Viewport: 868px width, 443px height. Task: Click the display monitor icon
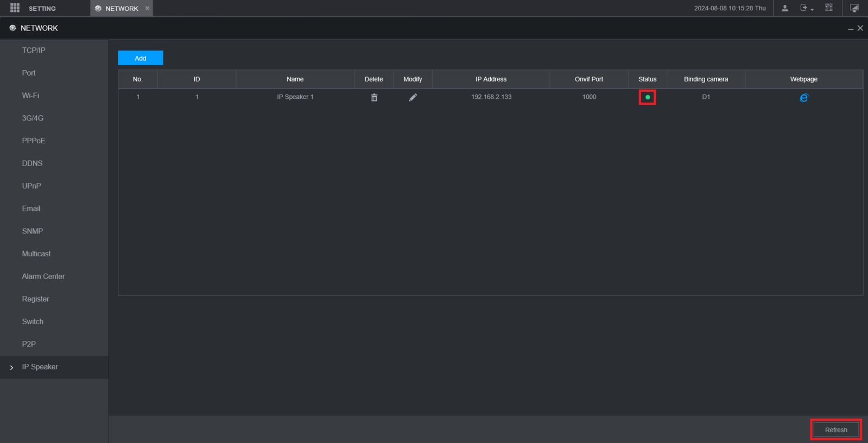coord(854,8)
